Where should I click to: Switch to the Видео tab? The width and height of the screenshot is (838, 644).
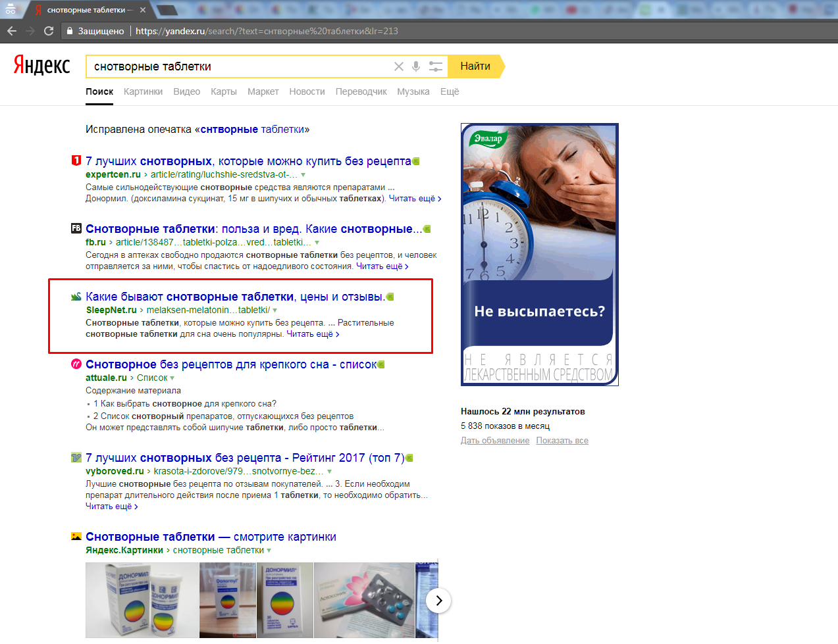(x=186, y=91)
